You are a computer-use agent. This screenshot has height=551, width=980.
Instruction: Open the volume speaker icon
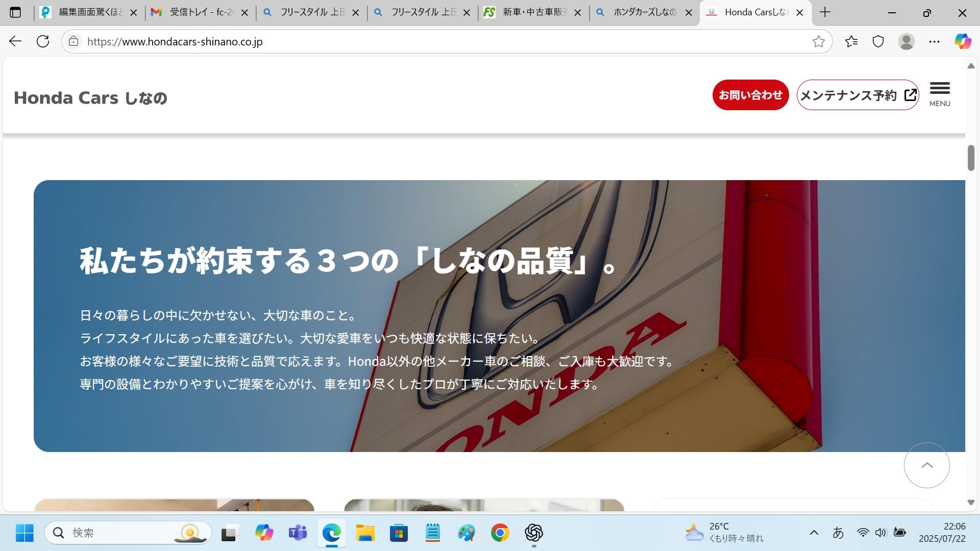[880, 533]
